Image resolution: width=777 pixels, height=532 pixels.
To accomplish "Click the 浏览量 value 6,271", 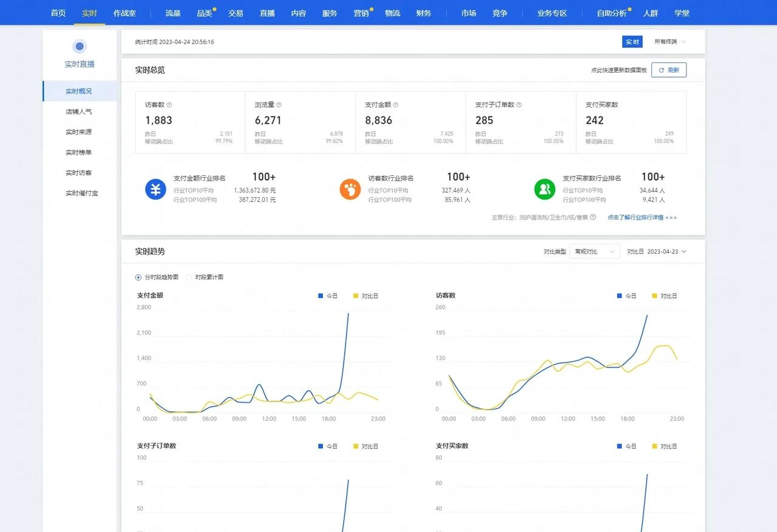I will (x=268, y=120).
